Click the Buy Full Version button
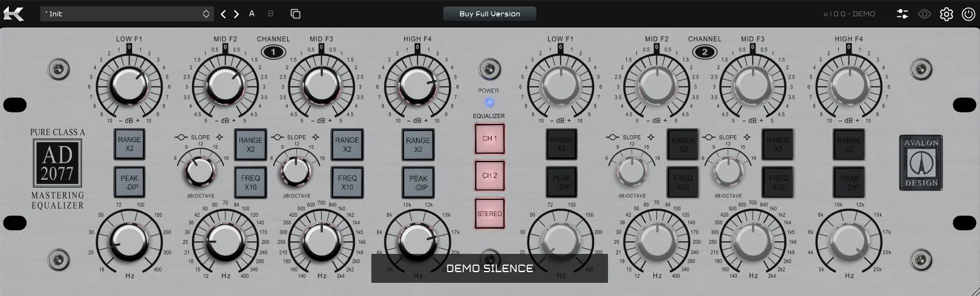This screenshot has width=980, height=296. [x=490, y=14]
